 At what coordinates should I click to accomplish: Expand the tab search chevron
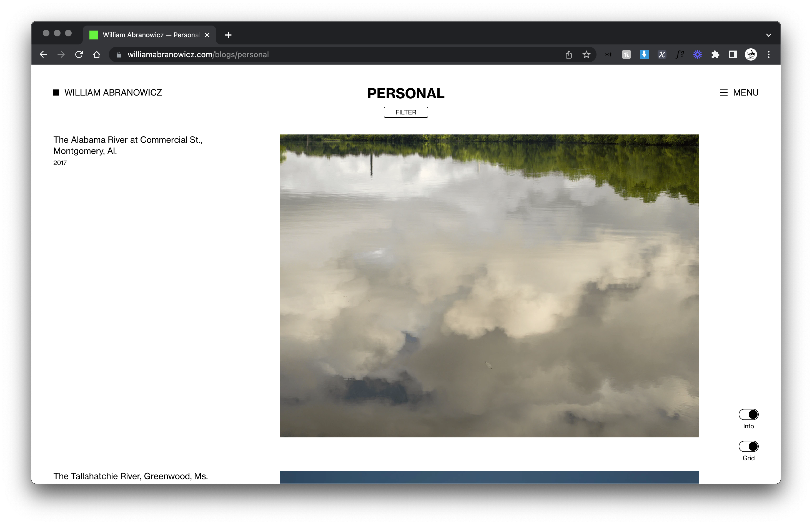tap(768, 35)
